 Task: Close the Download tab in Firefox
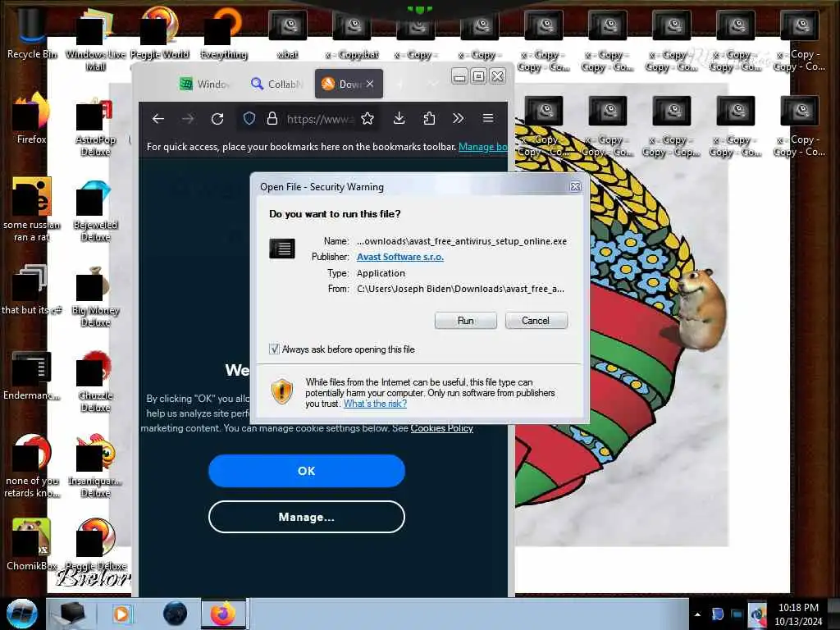(x=370, y=84)
